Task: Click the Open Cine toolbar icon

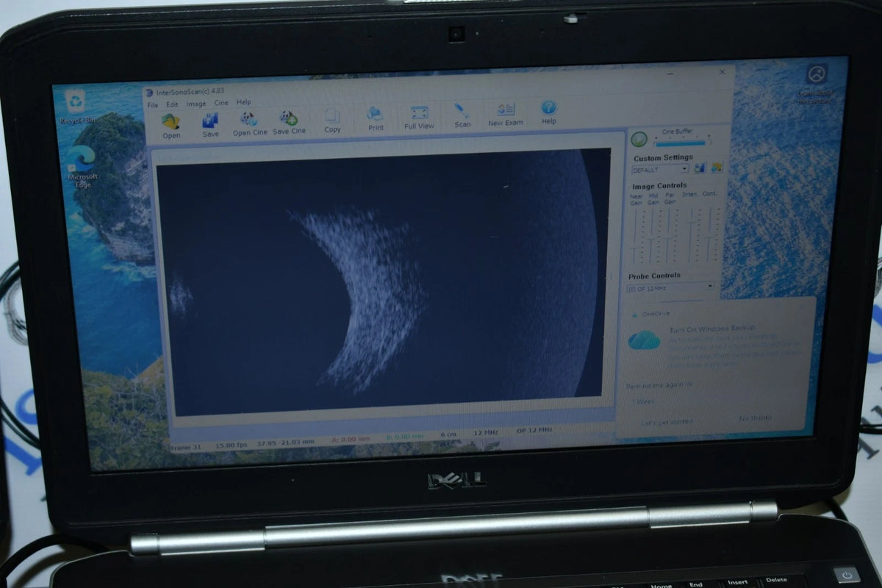Action: pos(250,123)
